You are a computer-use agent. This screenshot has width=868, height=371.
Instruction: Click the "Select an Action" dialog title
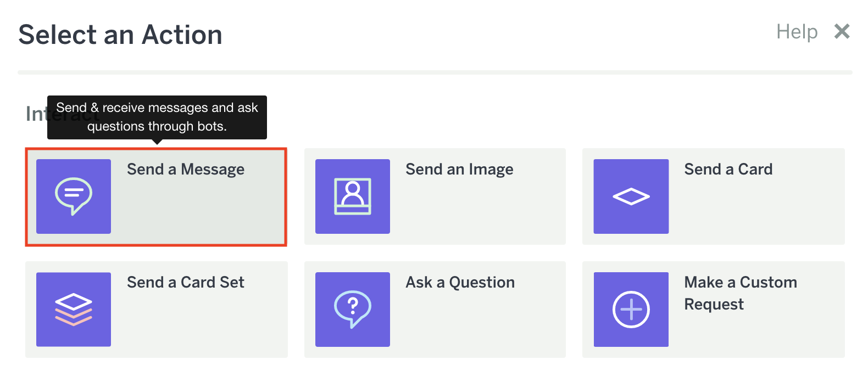click(120, 35)
